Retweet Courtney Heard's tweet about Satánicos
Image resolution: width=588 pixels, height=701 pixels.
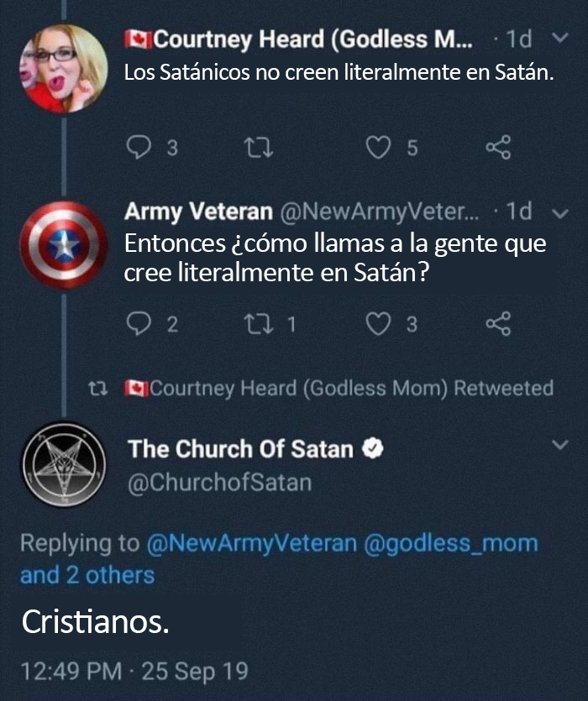click(252, 148)
